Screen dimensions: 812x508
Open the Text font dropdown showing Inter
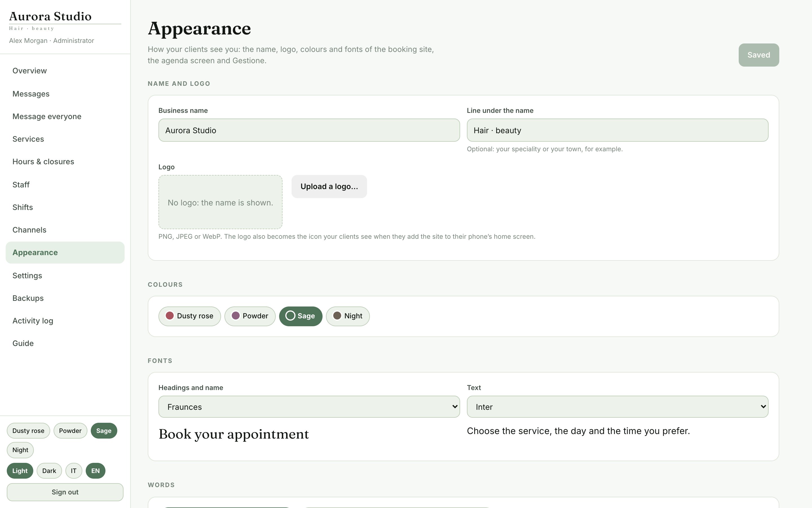pyautogui.click(x=617, y=406)
